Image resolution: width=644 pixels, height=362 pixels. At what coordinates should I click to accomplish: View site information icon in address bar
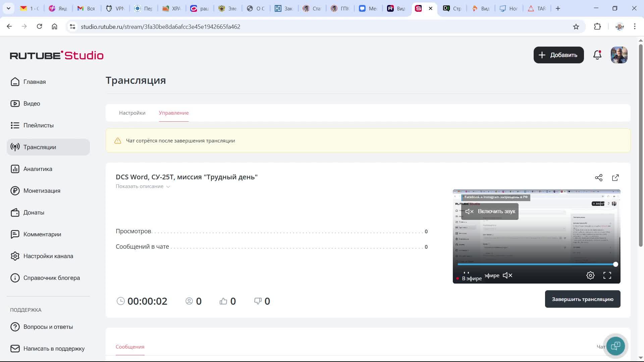click(x=72, y=26)
